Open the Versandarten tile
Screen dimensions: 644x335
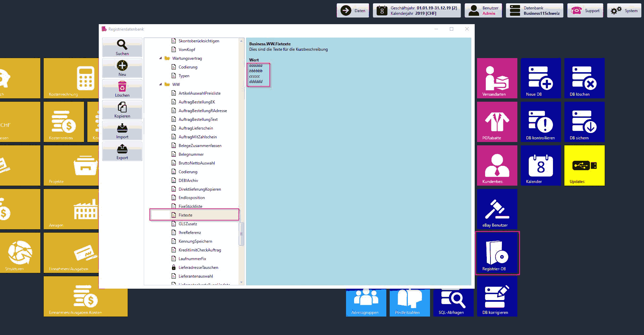tap(497, 78)
